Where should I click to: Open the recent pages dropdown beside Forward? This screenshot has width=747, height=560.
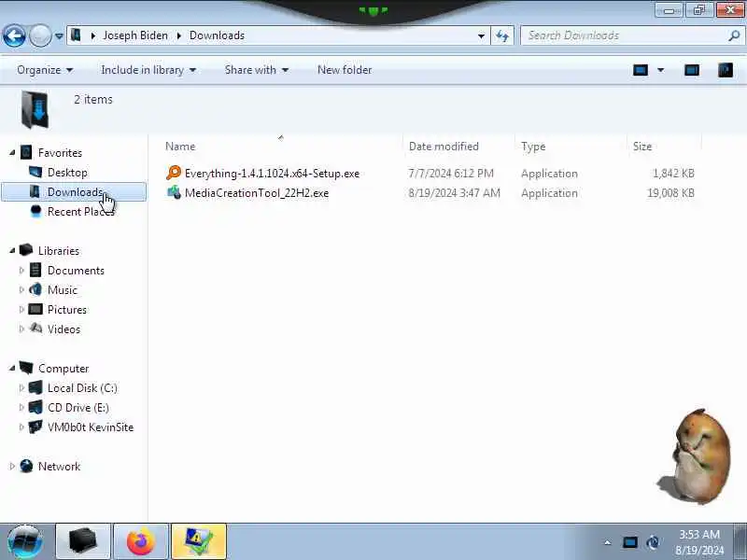point(59,35)
